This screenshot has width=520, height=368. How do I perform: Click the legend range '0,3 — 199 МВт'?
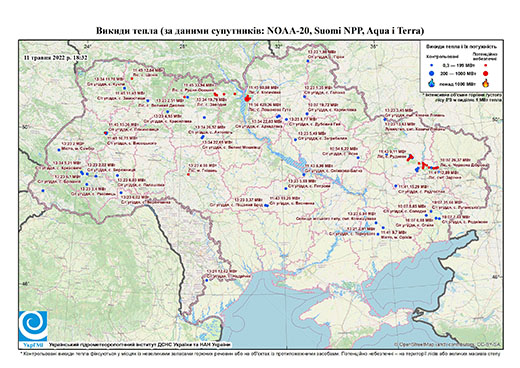(458, 65)
